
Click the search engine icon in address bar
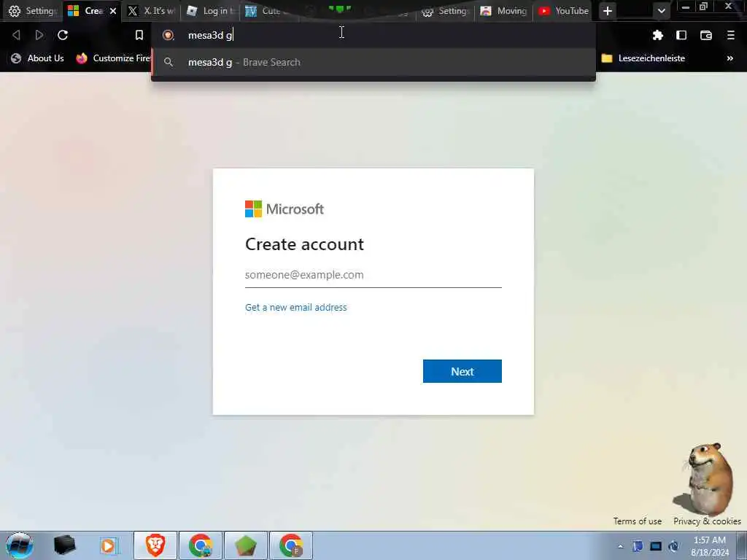tap(169, 35)
